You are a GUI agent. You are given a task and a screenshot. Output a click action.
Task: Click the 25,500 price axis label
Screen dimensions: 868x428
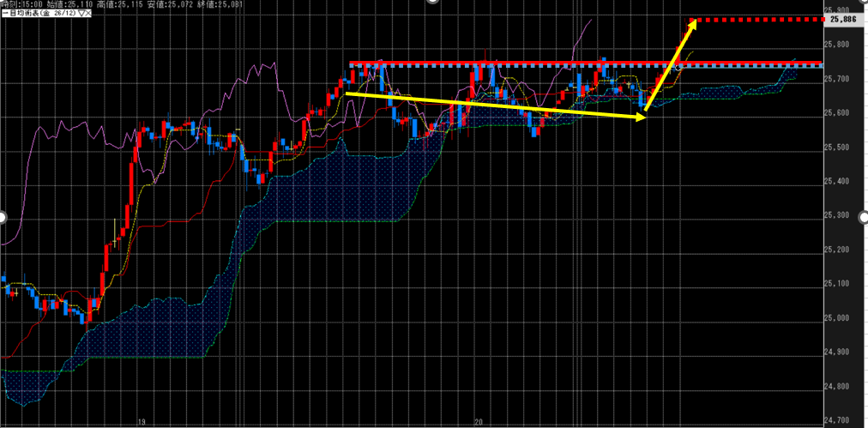[836, 148]
